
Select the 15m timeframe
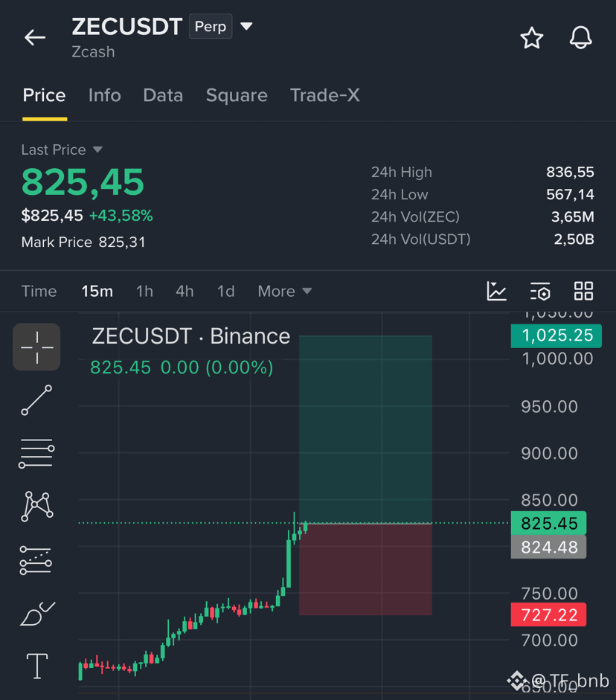tap(97, 291)
